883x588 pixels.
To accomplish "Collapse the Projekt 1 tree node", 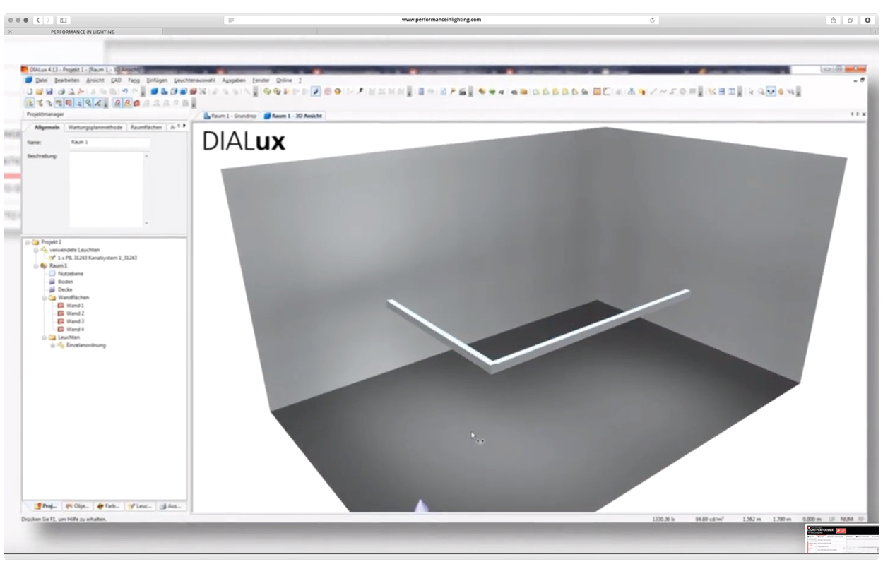I will tap(28, 242).
